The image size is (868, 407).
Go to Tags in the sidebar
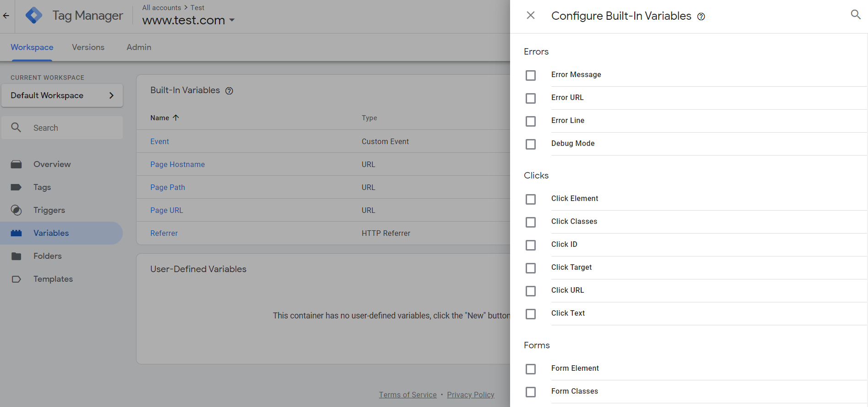(42, 187)
